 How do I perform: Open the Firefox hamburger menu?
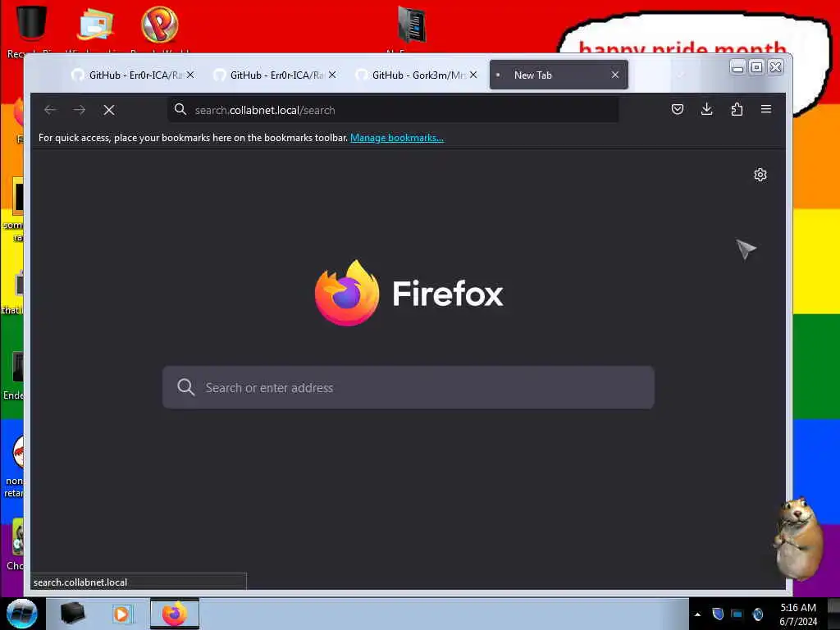pos(766,109)
